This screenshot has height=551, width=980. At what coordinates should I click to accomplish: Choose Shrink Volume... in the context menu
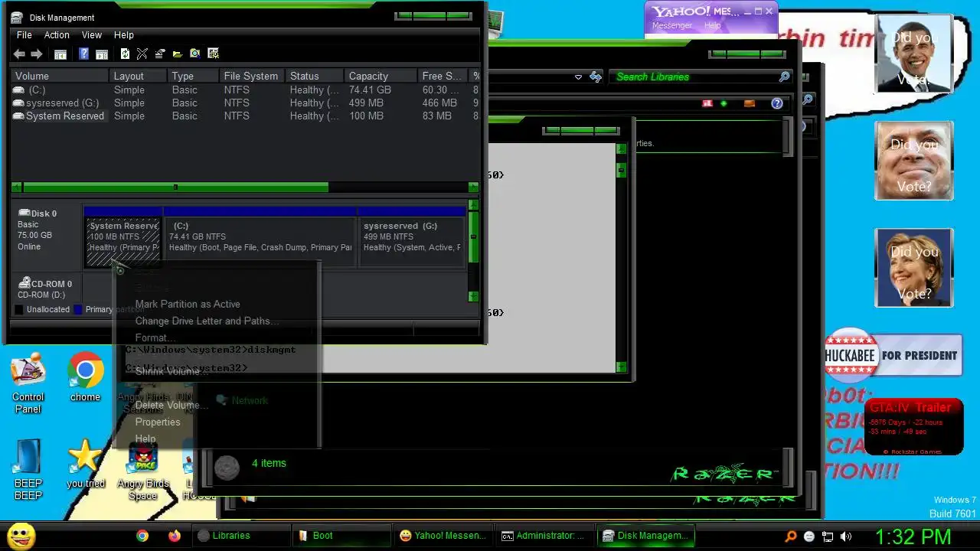[x=172, y=371]
